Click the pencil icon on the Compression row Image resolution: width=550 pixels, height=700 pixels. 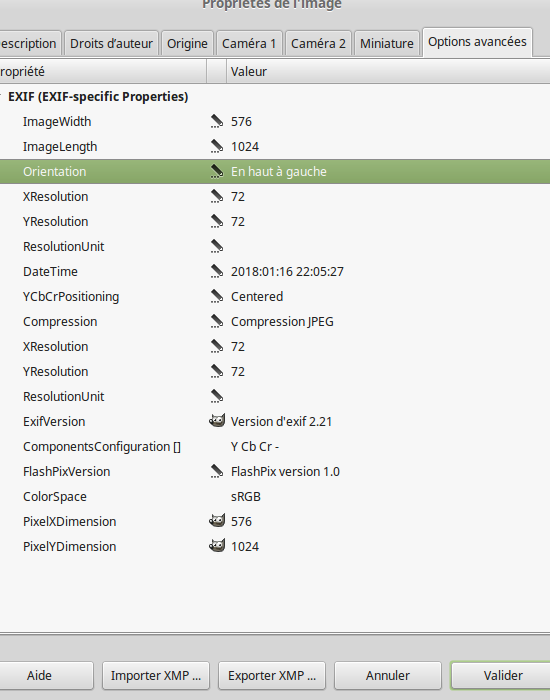tap(217, 321)
